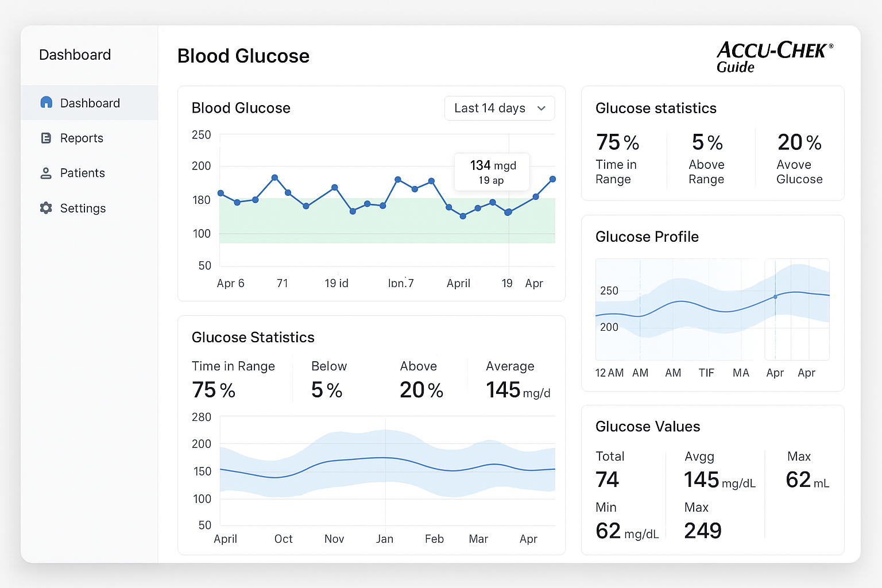The image size is (882, 588).
Task: Click the Patients person icon
Action: [x=46, y=173]
